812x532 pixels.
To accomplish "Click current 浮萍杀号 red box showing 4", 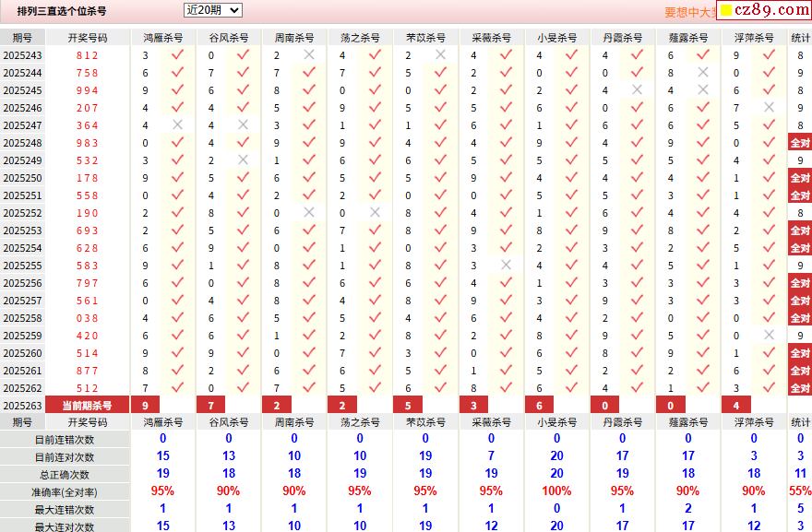I will (736, 405).
